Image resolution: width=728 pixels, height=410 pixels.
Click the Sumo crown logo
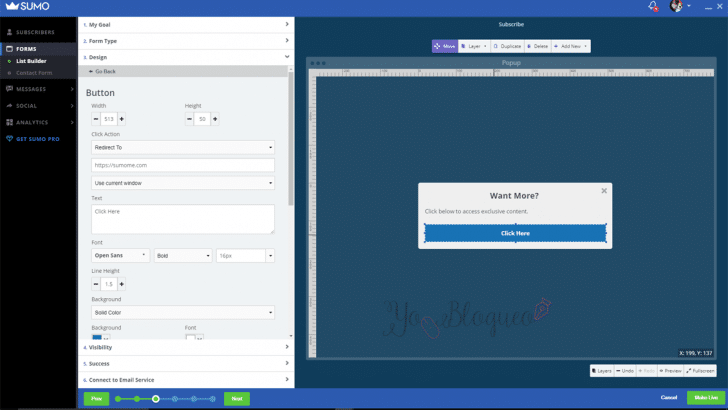(x=27, y=6)
